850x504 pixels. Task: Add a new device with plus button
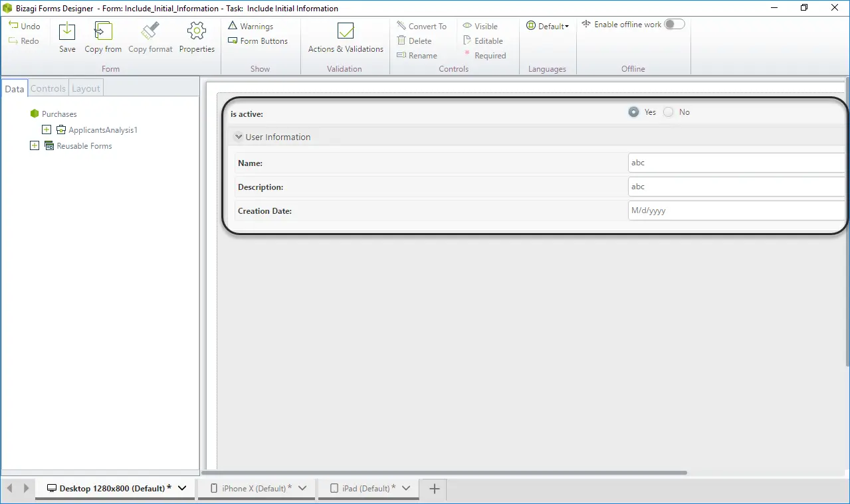tap(434, 489)
